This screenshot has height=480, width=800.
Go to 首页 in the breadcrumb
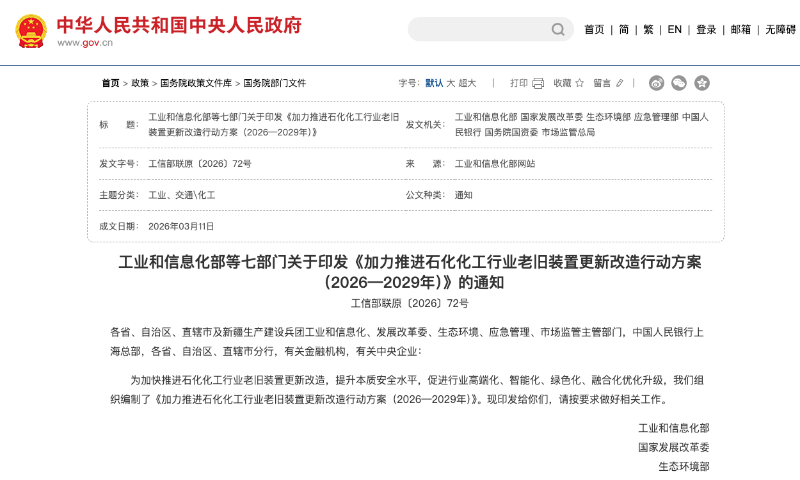[110, 83]
